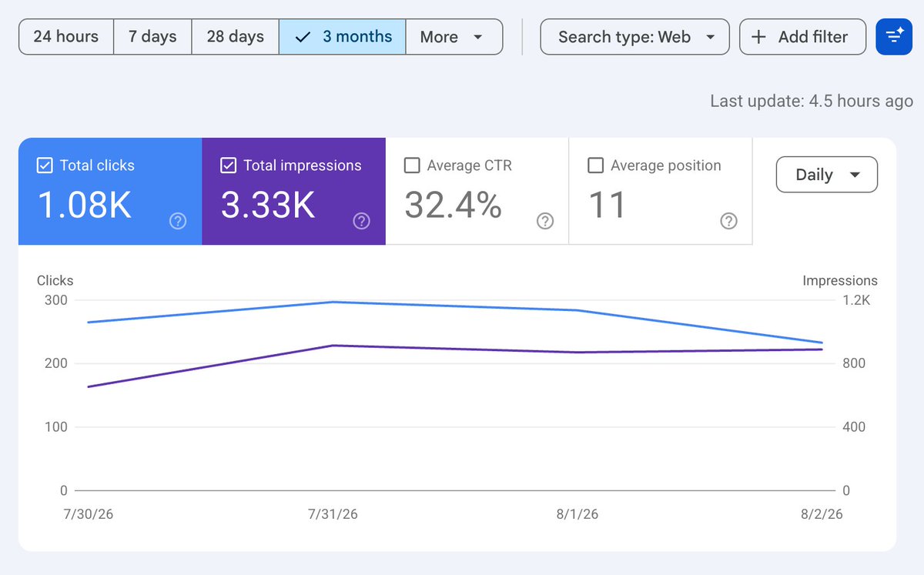Uncheck the Total clicks checkbox
Image resolution: width=924 pixels, height=575 pixels.
click(x=45, y=165)
